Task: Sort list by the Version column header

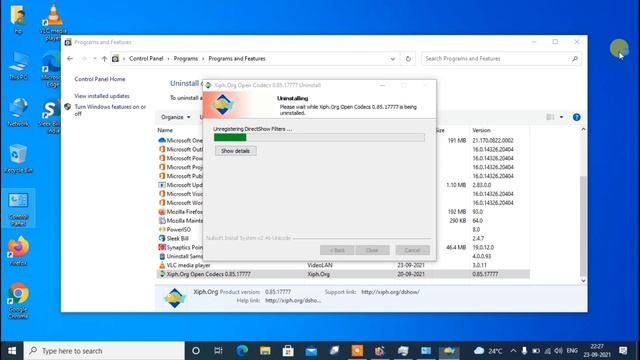Action: tap(481, 130)
